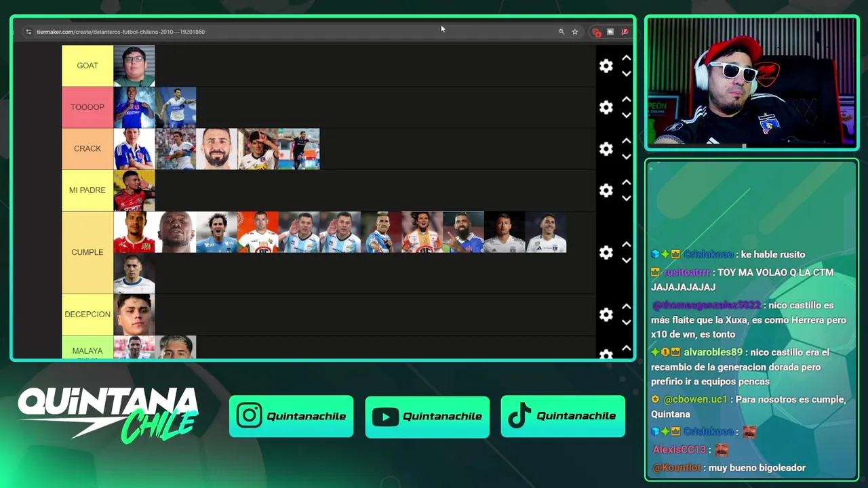Select bearded player portrait in CRACK tier
The width and height of the screenshot is (868, 488).
[217, 148]
